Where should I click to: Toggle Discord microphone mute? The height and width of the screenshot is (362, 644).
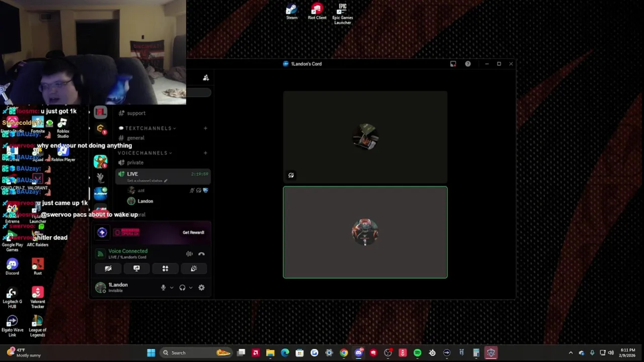pos(163,288)
